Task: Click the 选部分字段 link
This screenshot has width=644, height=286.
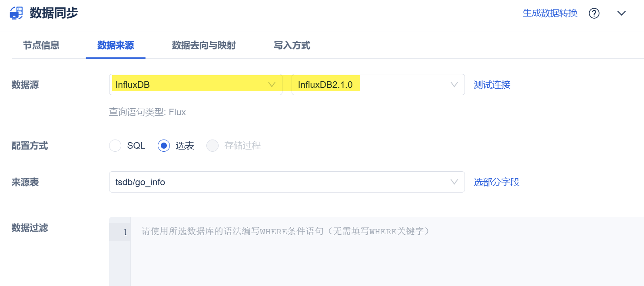Action: 496,182
